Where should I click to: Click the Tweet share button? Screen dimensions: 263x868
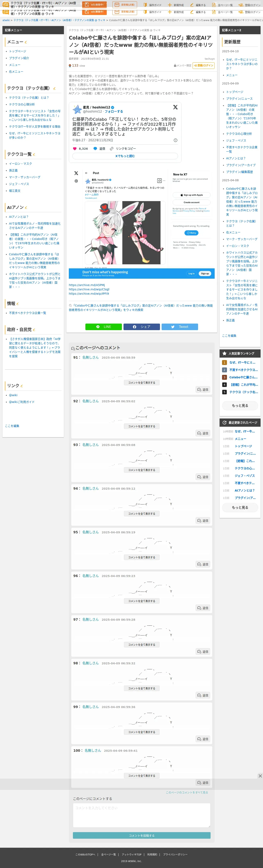coord(180,327)
